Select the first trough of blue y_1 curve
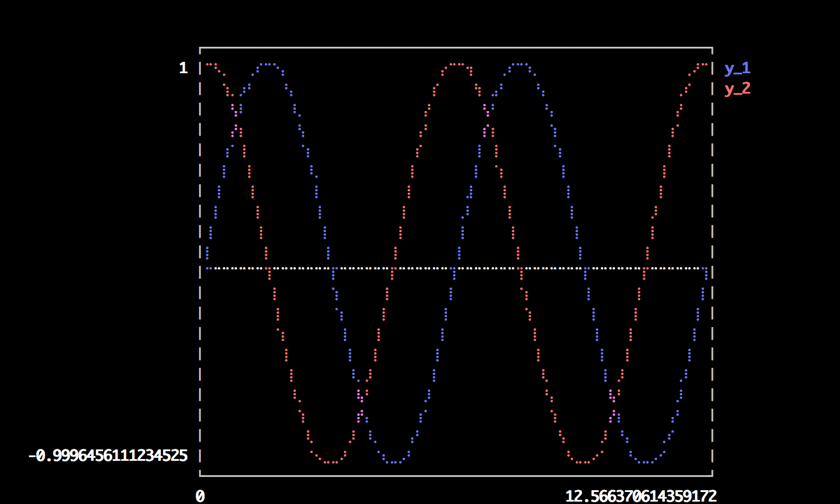 point(394,462)
